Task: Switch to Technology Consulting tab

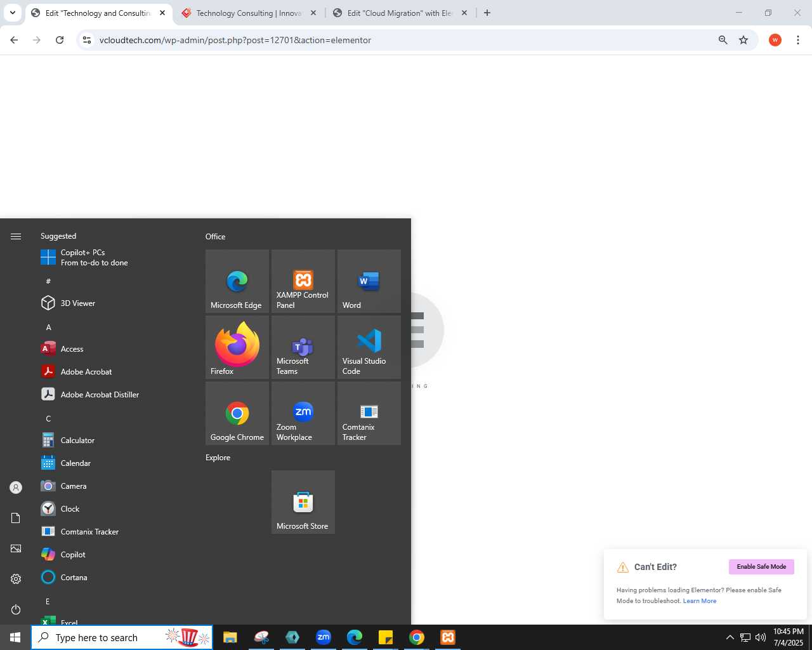Action: pyautogui.click(x=249, y=13)
